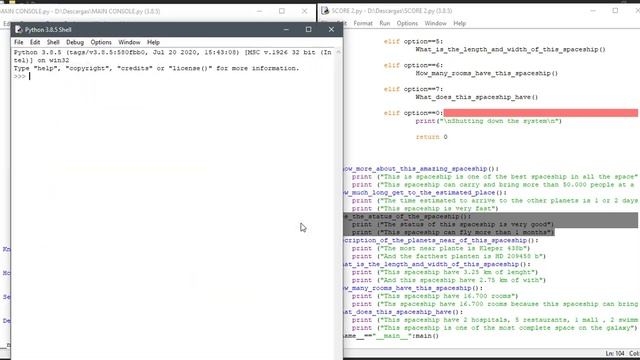Click the SCORE 2.py window title icon
This screenshot has height=360, width=640.
pos(325,11)
